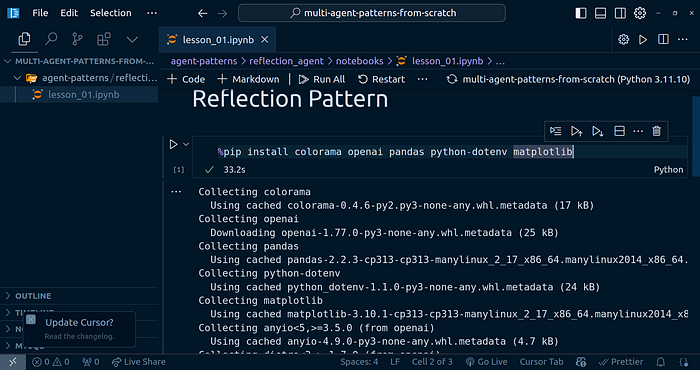
Task: Add a new Markdown cell
Action: click(248, 79)
